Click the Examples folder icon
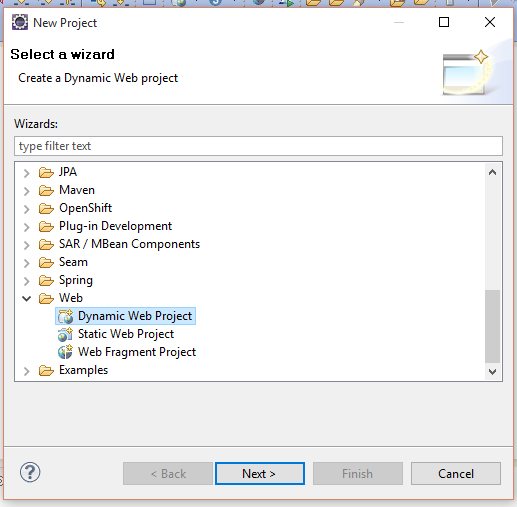Viewport: 517px width, 507px height. pos(46,370)
